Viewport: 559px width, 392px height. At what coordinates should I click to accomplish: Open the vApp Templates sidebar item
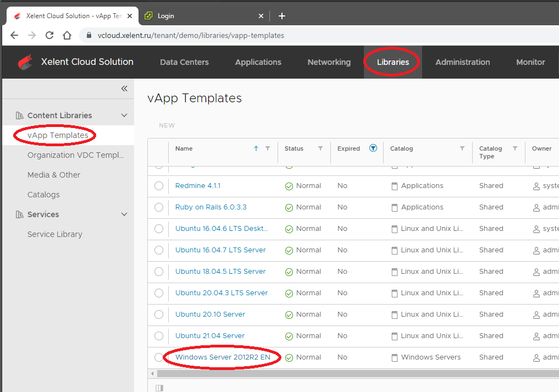click(x=58, y=135)
